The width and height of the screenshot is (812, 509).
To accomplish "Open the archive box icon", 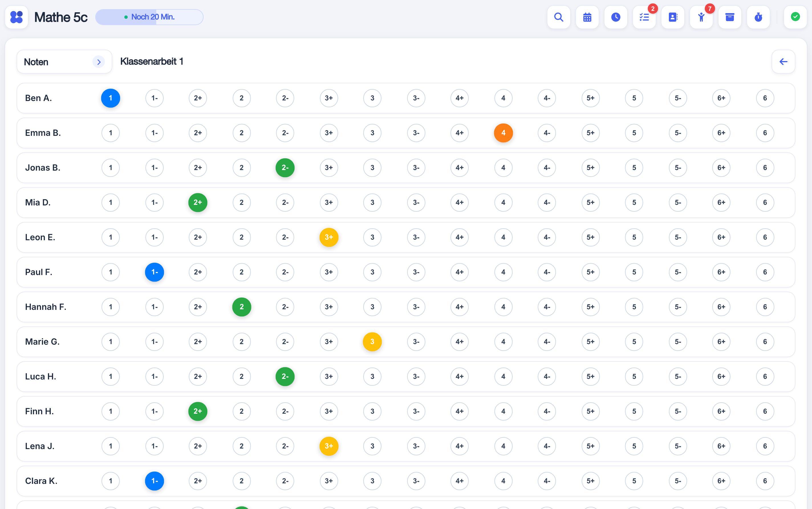I will 730,17.
